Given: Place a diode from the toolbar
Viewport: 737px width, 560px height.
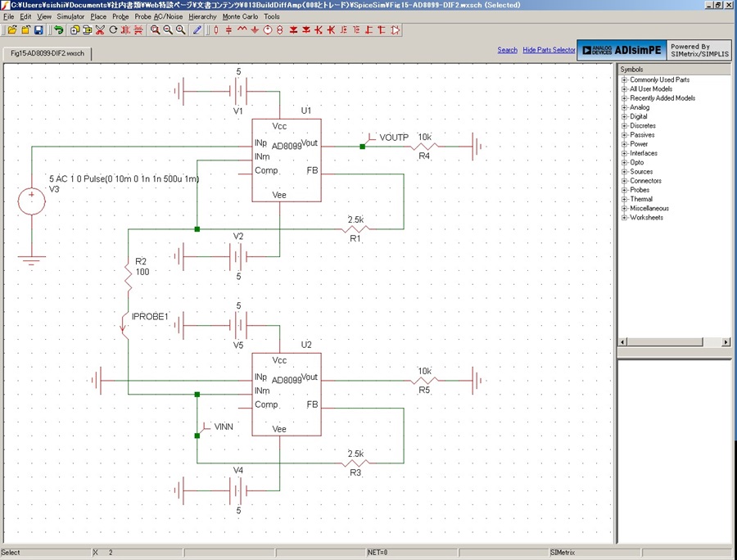Looking at the screenshot, I should pos(293,30).
